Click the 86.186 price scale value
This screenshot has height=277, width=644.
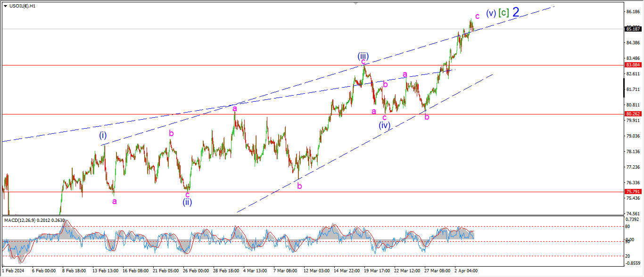(632, 11)
